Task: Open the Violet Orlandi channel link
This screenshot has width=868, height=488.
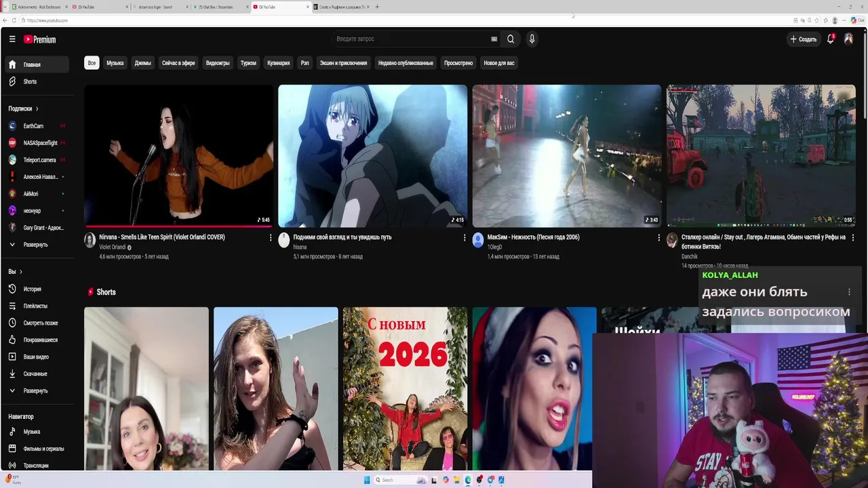Action: (113, 247)
